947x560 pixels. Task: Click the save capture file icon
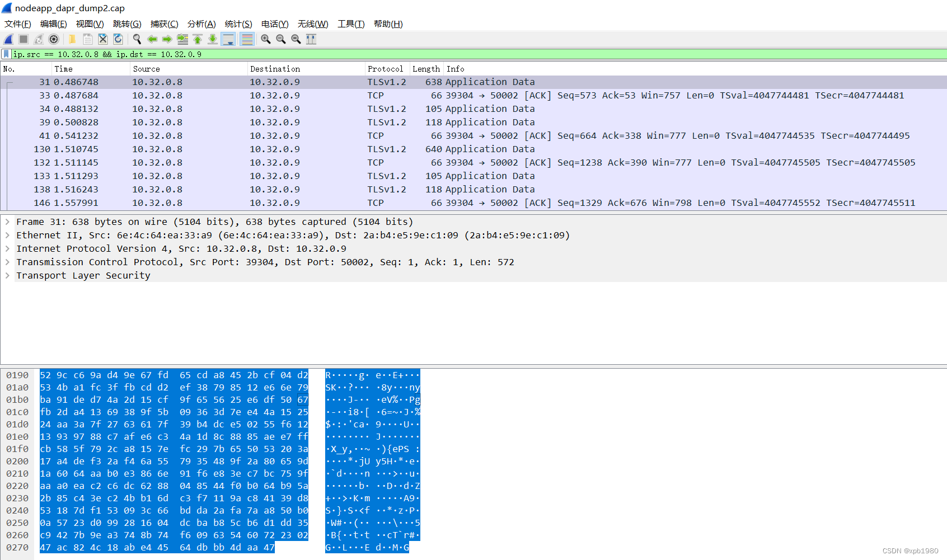[x=88, y=39]
